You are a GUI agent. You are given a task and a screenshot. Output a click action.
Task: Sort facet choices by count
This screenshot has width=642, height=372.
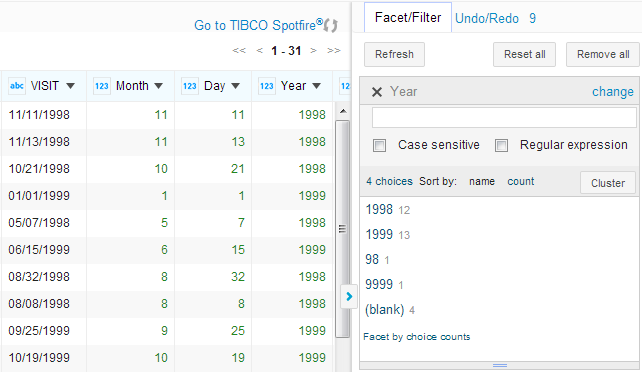[x=521, y=181]
